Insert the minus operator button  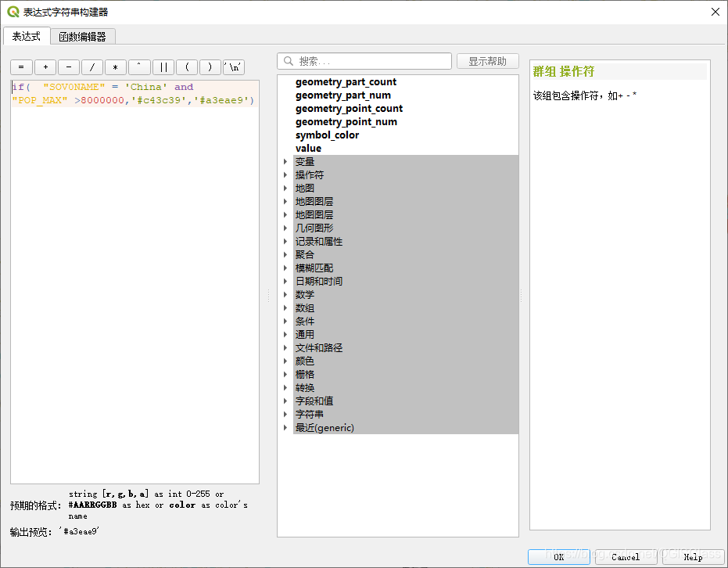point(69,67)
